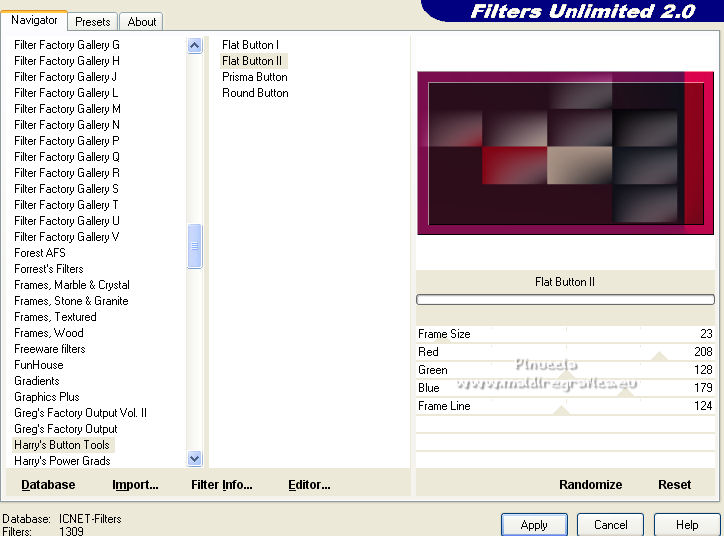Viewport: 724px width, 536px height.
Task: Click the filter preview image
Action: coord(565,153)
